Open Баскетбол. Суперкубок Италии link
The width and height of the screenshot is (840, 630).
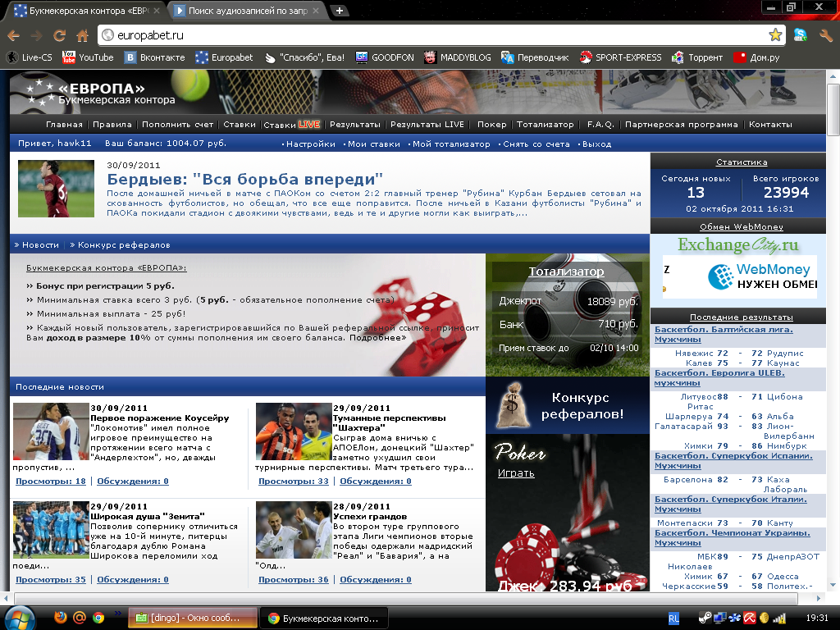point(731,504)
